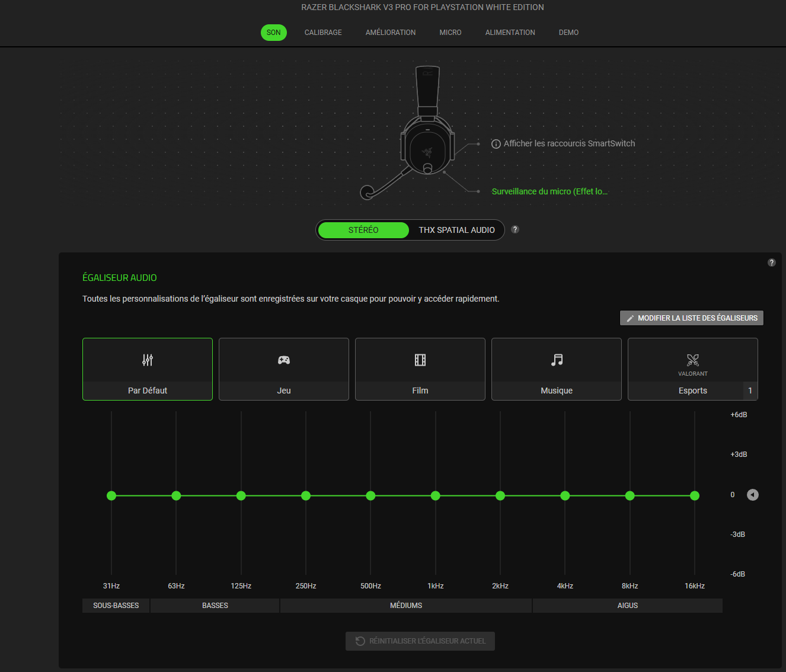
Task: Click the Musique note icon
Action: click(x=557, y=360)
